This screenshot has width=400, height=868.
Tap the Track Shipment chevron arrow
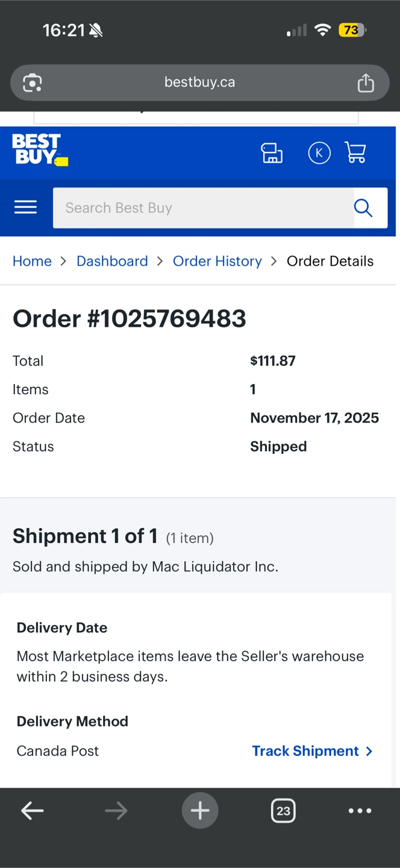pos(369,751)
